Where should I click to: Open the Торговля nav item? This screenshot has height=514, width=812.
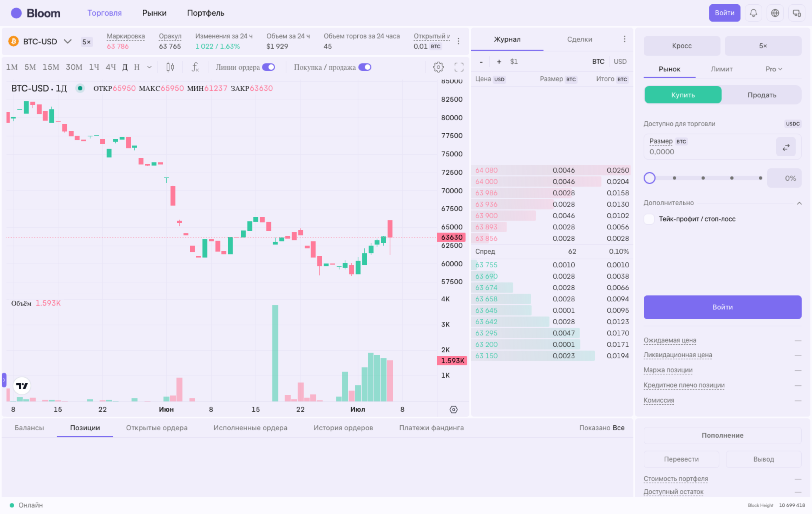(104, 13)
